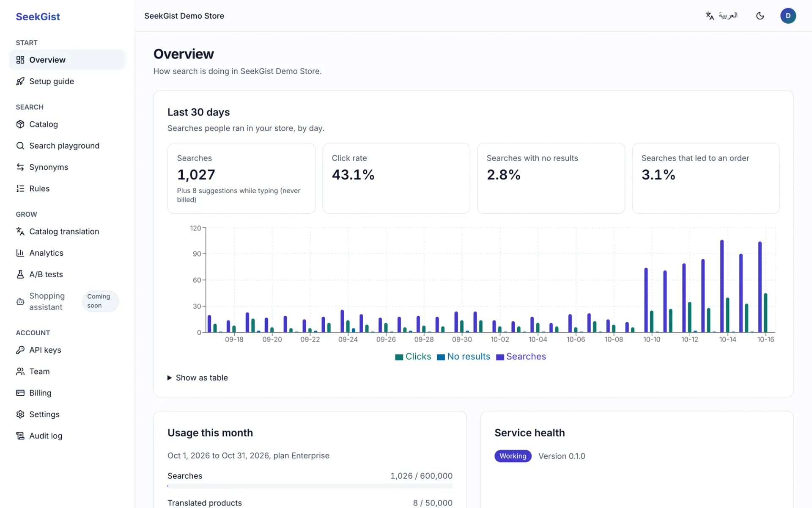Image resolution: width=812 pixels, height=508 pixels.
Task: Select Shopping assistant sidebar entry
Action: pyautogui.click(x=67, y=301)
